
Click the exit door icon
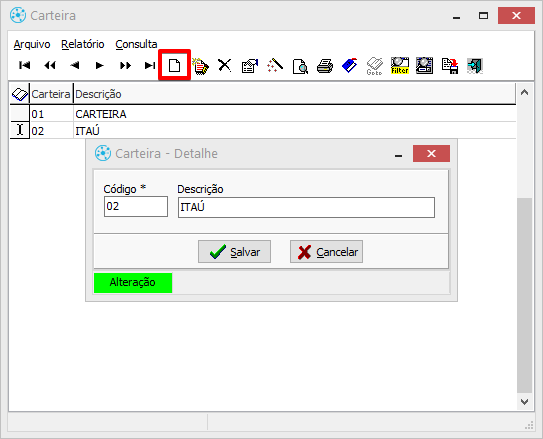tap(475, 65)
